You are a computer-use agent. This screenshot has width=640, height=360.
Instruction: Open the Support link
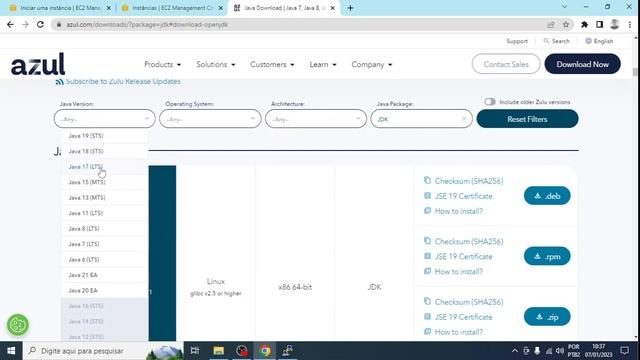(517, 41)
